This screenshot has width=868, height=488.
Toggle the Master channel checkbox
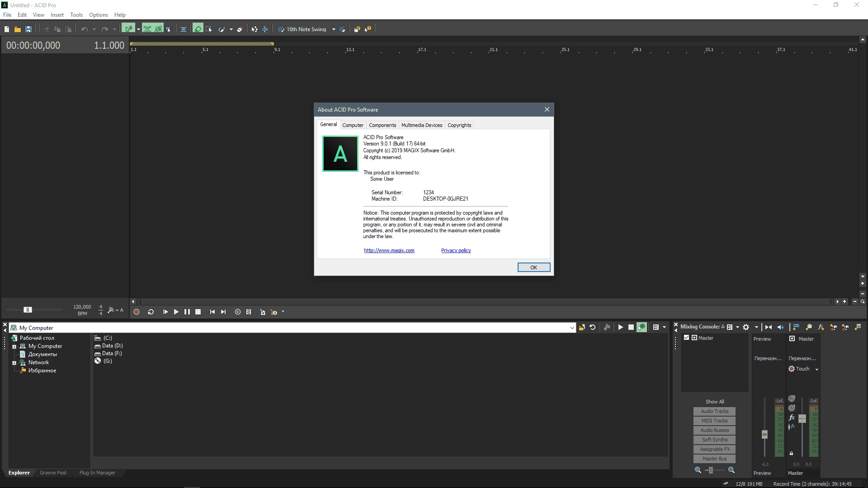(686, 338)
